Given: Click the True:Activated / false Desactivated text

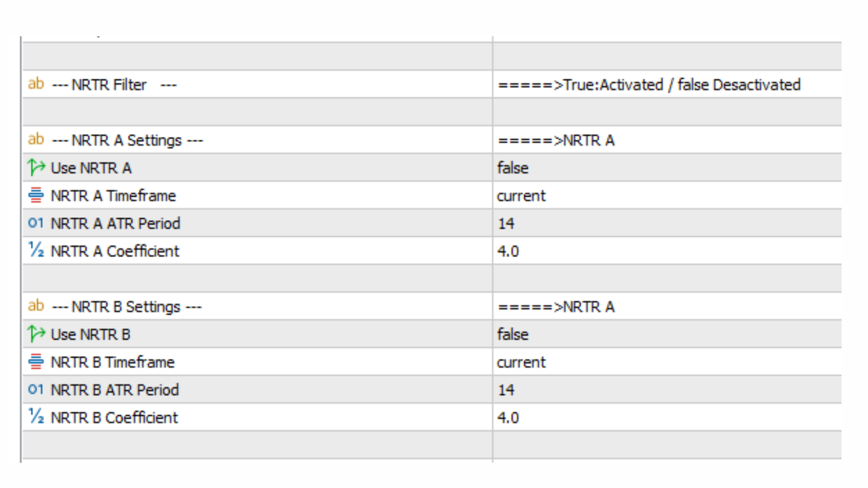Looking at the screenshot, I should (649, 84).
